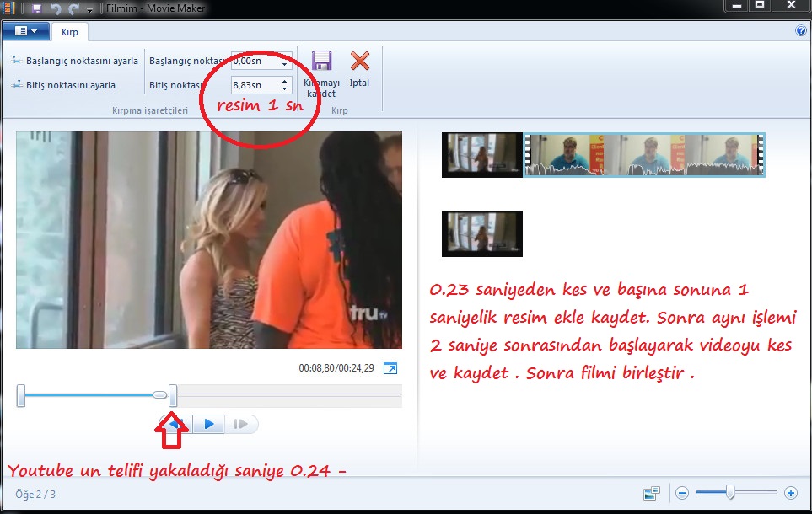Step to the next frame
The image size is (812, 514).
pyautogui.click(x=241, y=424)
